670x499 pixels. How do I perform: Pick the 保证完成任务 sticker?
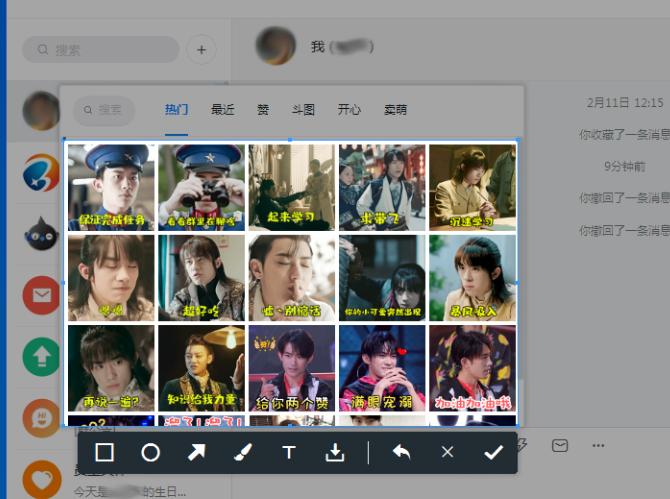coord(111,188)
